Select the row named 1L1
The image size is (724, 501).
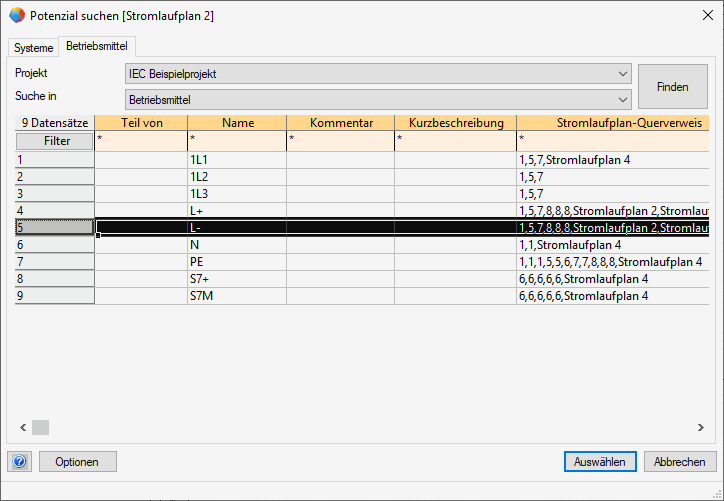tap(237, 159)
